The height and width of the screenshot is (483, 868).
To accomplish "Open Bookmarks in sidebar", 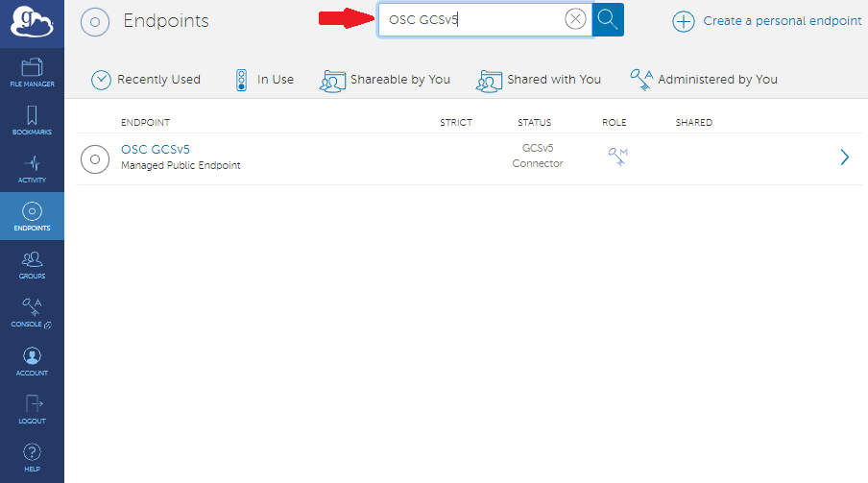I will pos(32,120).
